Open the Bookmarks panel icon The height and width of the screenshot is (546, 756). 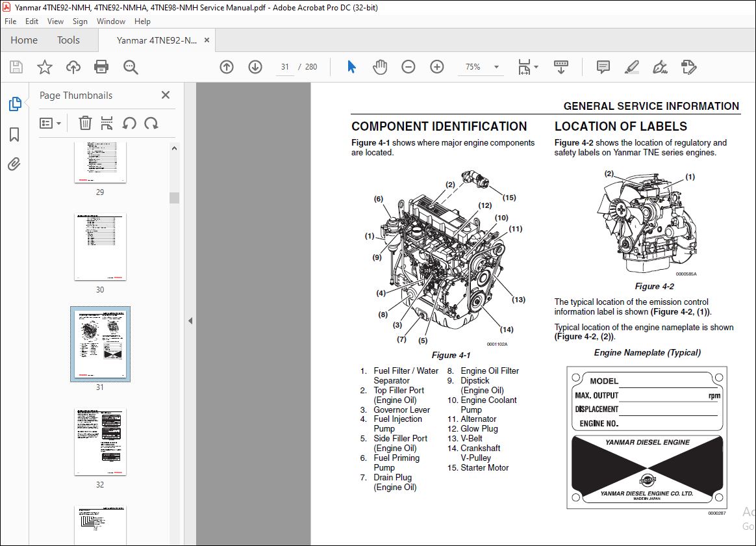[x=14, y=134]
